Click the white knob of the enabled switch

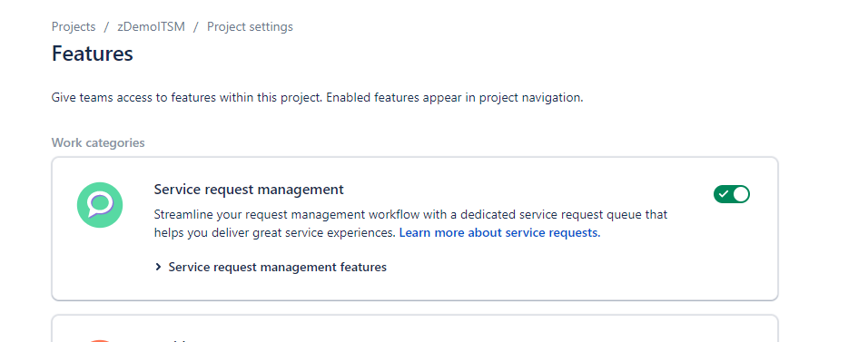coord(740,194)
